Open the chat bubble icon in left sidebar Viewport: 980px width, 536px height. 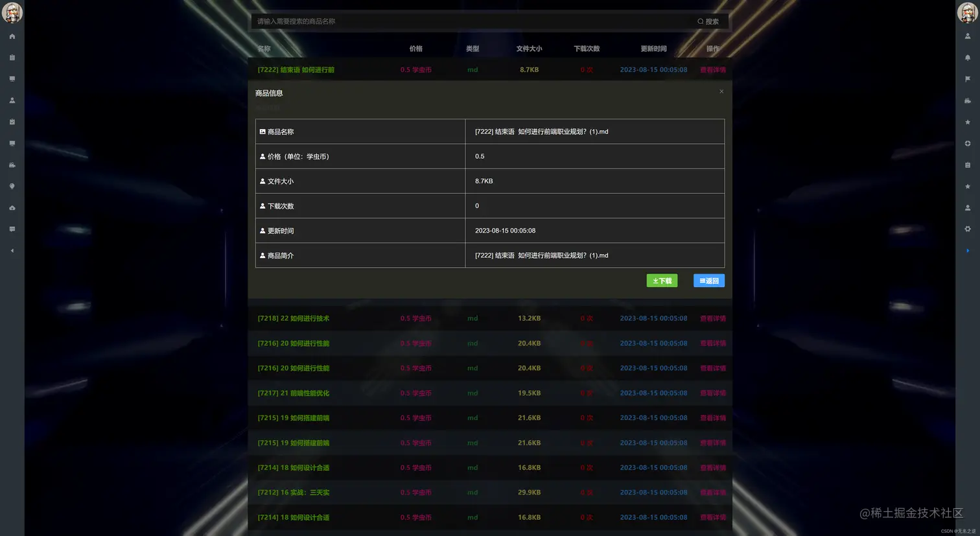tap(12, 229)
